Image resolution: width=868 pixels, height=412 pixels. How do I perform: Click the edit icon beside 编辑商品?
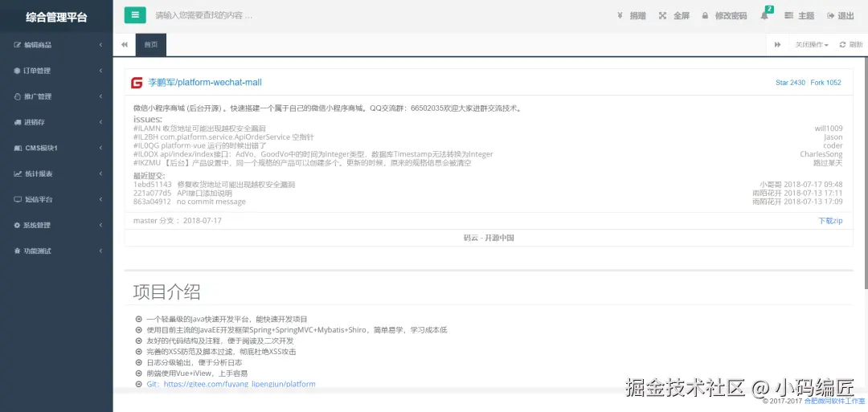coord(17,45)
